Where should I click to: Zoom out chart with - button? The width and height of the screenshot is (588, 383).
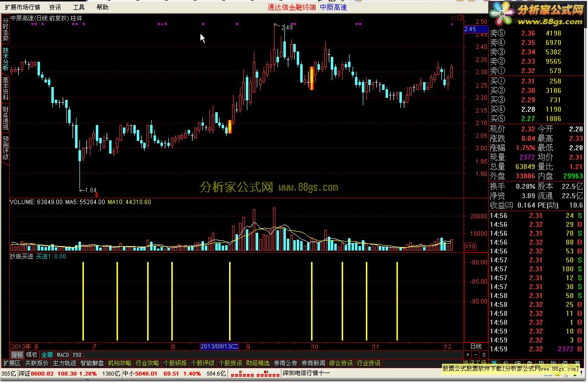click(476, 355)
